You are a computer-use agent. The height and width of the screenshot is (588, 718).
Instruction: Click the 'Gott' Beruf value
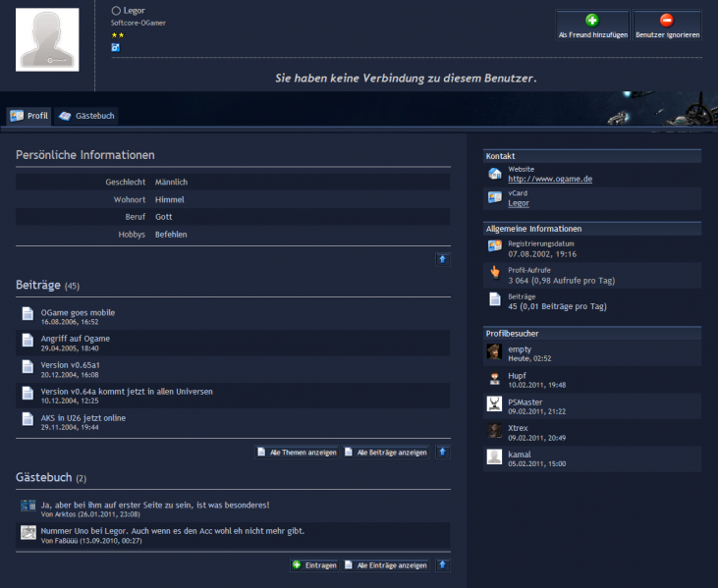point(163,217)
